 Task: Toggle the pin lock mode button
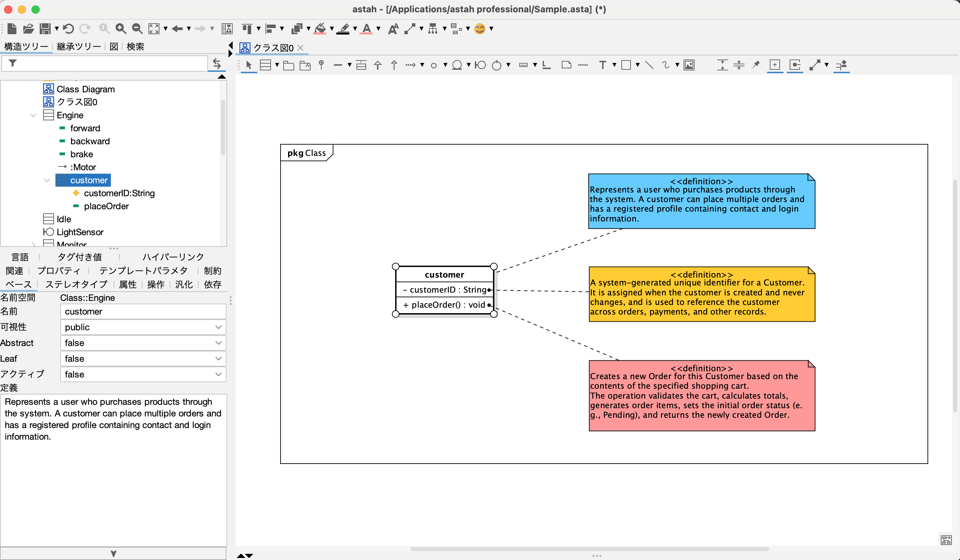pos(755,65)
